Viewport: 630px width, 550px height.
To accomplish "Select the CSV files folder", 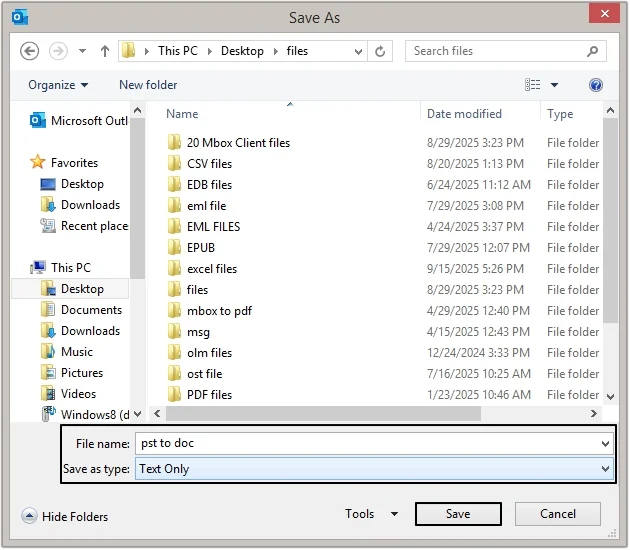I will [x=200, y=164].
